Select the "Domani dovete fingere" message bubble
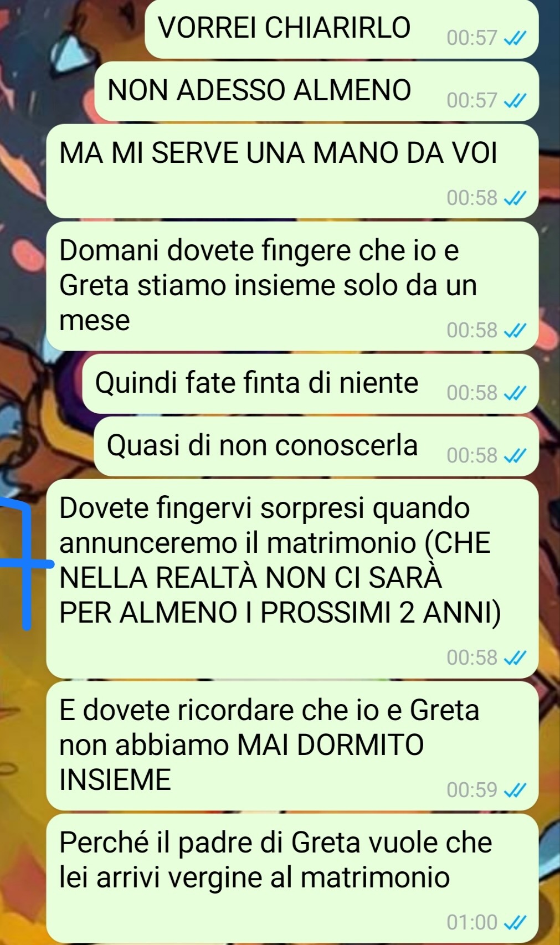The width and height of the screenshot is (560, 945). pos(292,286)
